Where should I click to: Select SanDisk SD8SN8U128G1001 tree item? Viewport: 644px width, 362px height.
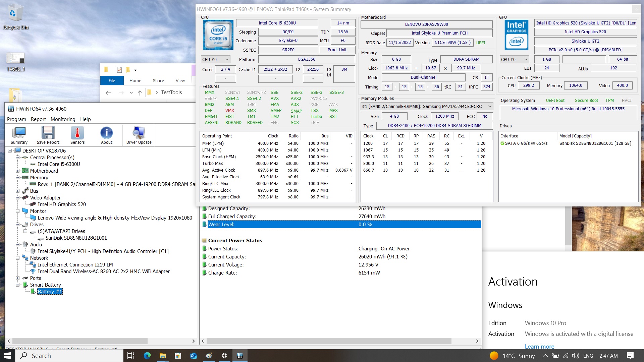coord(76,238)
